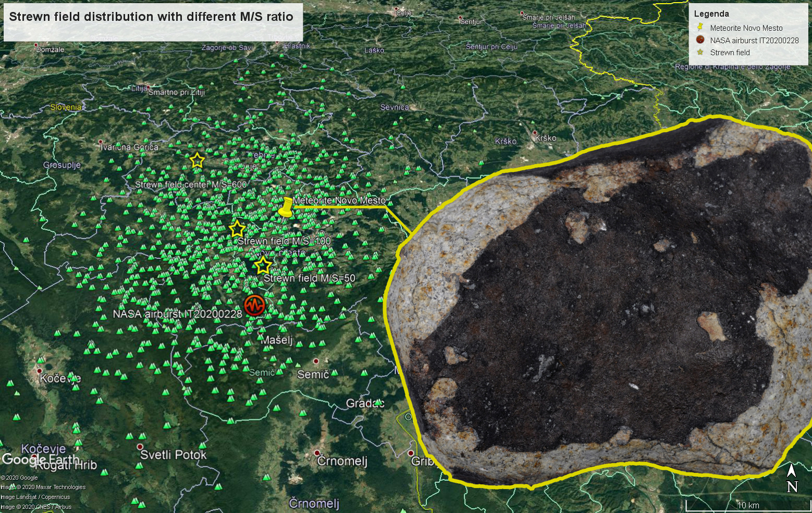Click the 10 km scale bar
Image resolution: width=812 pixels, height=513 pixels.
(748, 505)
